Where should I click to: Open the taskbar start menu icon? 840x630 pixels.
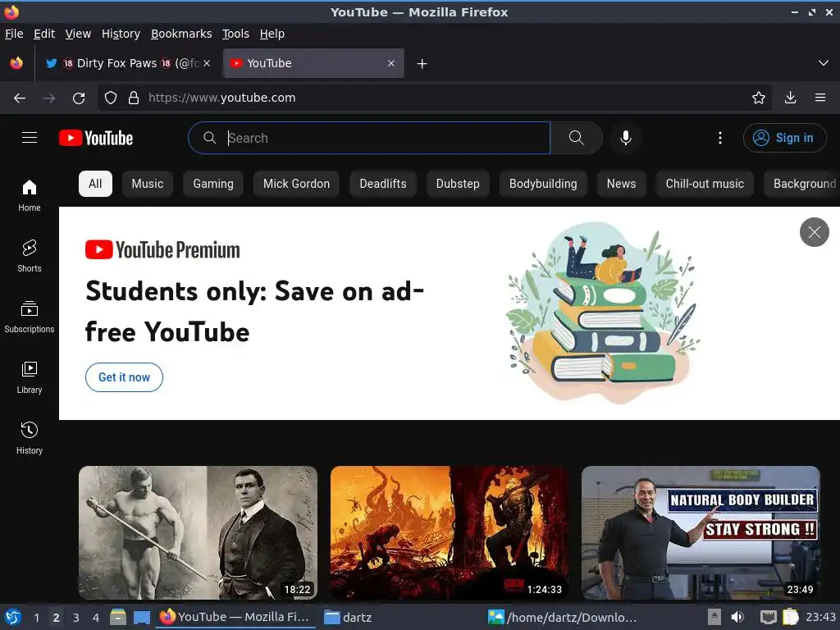[12, 617]
